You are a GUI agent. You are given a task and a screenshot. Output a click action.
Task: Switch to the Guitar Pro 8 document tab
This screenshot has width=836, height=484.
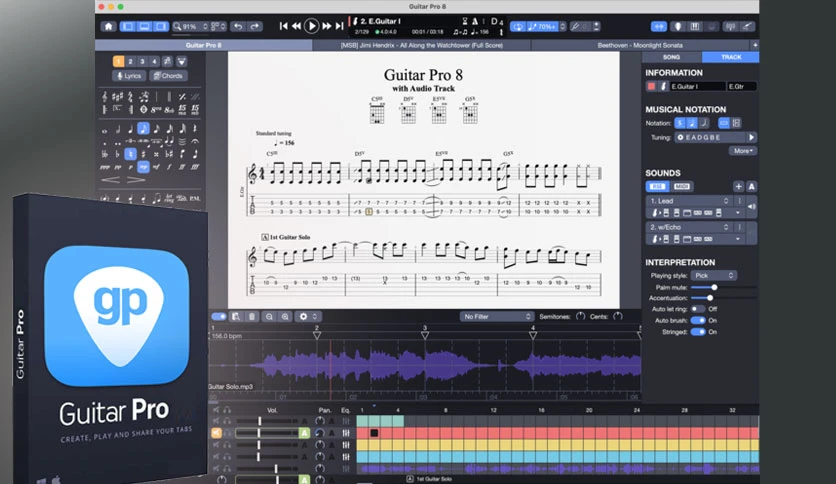[x=203, y=45]
